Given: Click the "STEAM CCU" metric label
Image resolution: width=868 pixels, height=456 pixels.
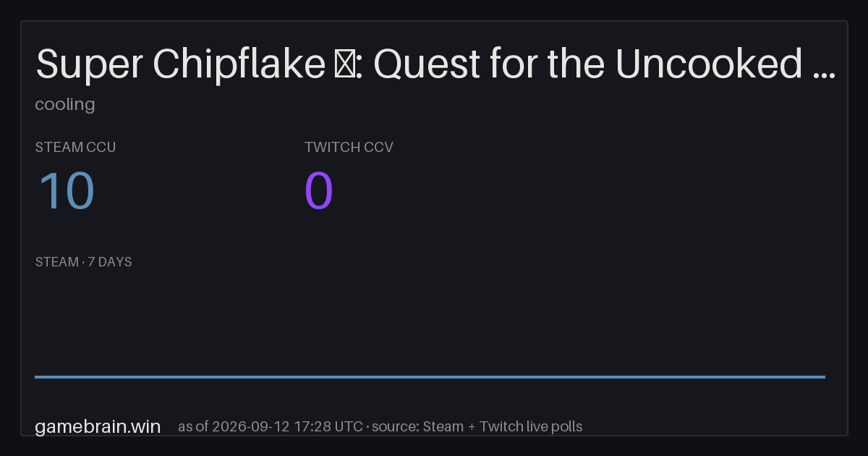Looking at the screenshot, I should pyautogui.click(x=75, y=147).
